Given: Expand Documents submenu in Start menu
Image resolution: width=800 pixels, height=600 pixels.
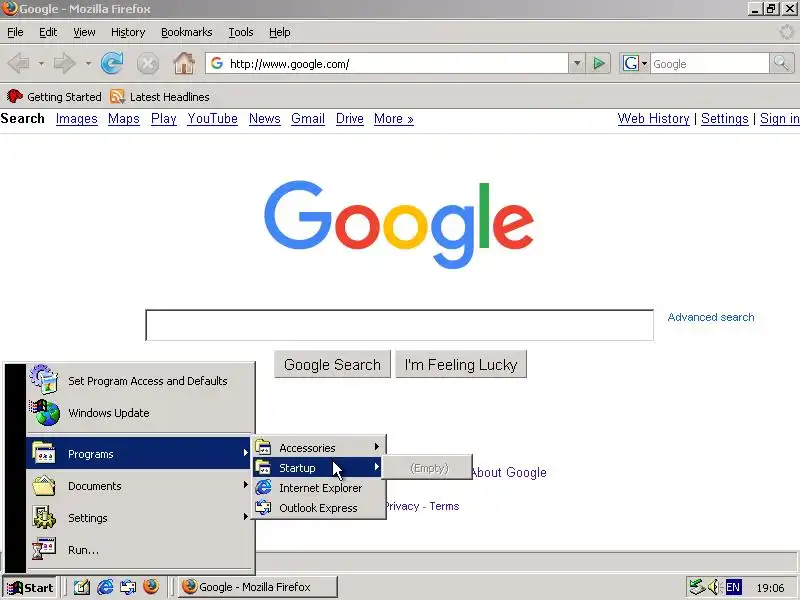Looking at the screenshot, I should pos(139,485).
